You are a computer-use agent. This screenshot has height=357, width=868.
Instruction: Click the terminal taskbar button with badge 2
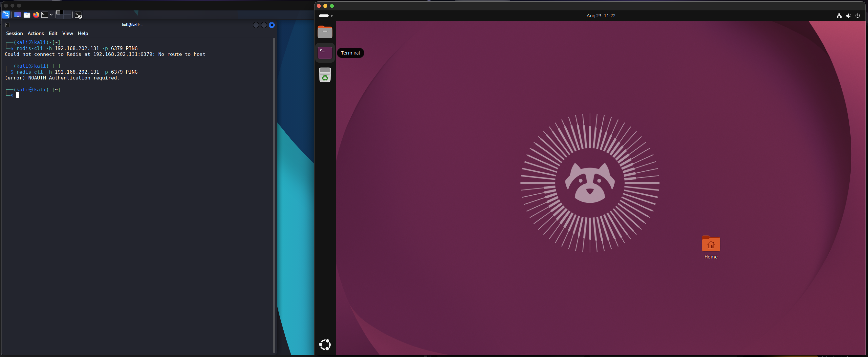click(78, 15)
